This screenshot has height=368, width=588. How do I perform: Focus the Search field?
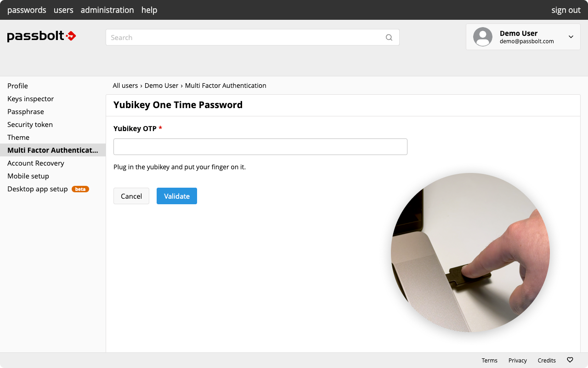(253, 37)
